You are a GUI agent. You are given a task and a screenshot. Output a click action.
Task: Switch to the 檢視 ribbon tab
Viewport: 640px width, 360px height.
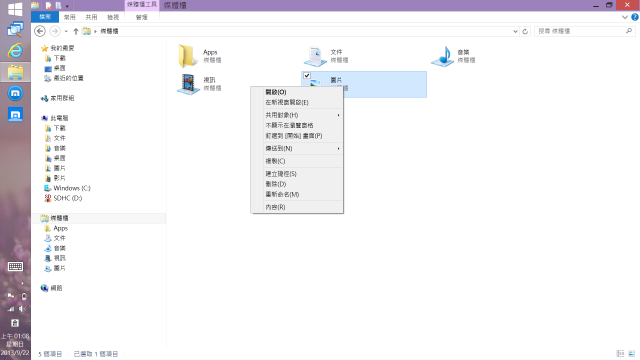113,17
